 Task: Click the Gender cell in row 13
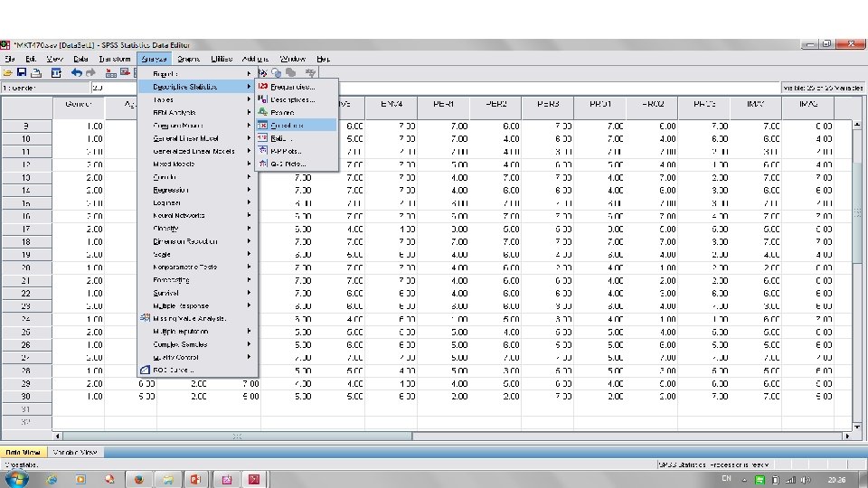pos(78,178)
